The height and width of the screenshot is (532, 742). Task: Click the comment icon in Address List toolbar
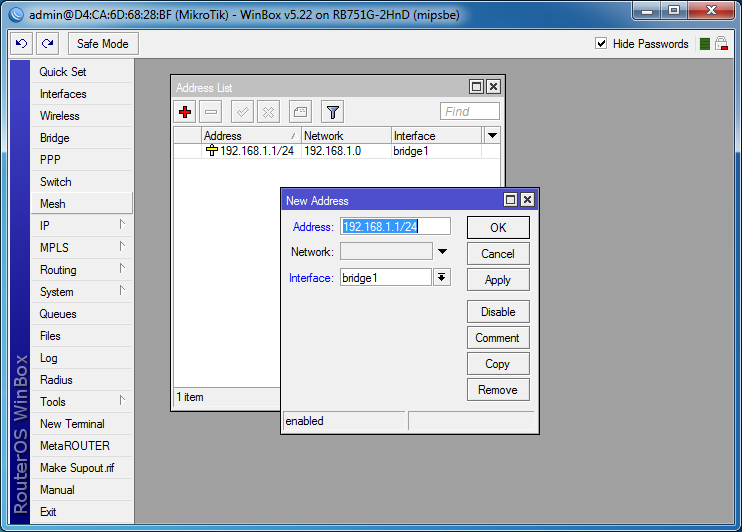(300, 112)
